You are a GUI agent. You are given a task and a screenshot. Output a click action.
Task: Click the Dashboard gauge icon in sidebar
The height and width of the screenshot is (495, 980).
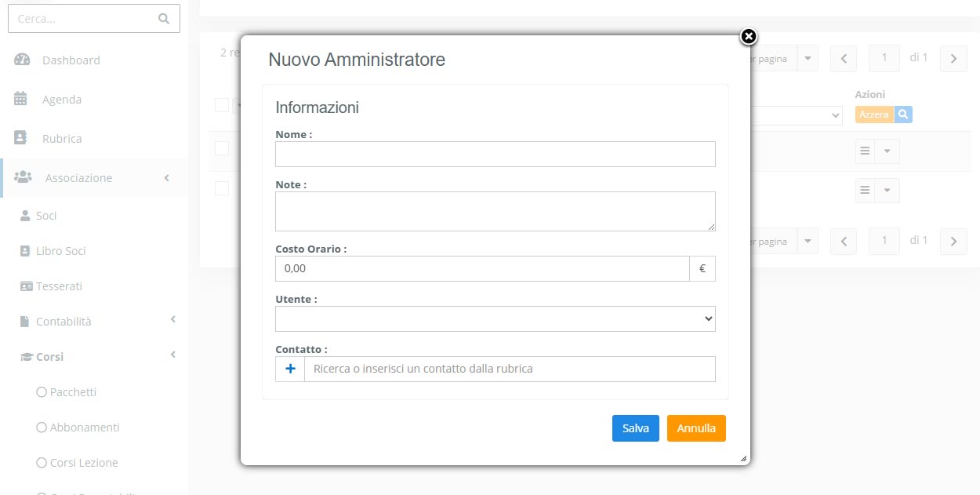[x=22, y=60]
